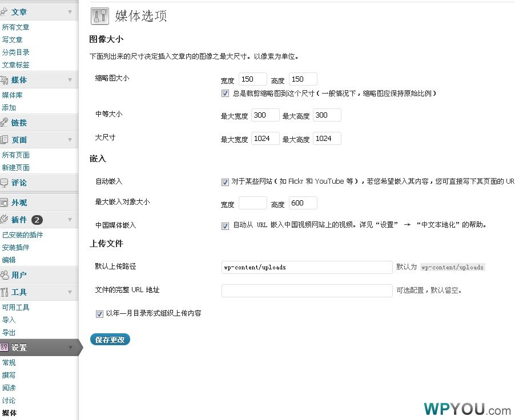The width and height of the screenshot is (515, 420).
Task: Open 工具 menu heading
Action: (19, 292)
